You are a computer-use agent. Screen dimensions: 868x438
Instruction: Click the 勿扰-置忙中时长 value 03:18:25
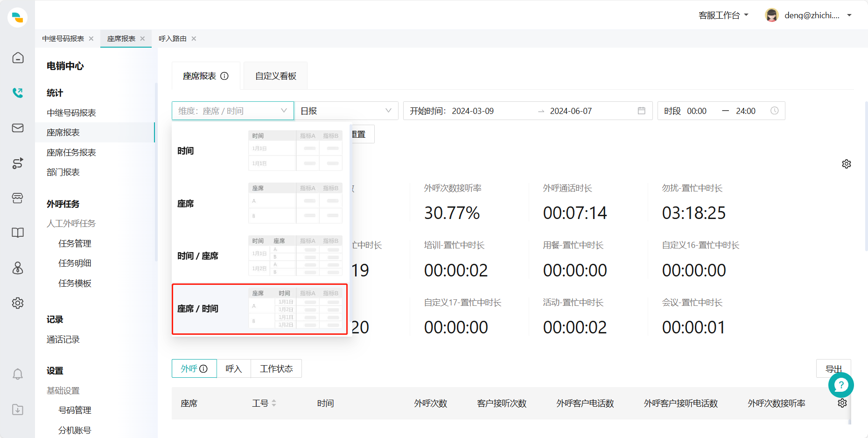pyautogui.click(x=694, y=213)
